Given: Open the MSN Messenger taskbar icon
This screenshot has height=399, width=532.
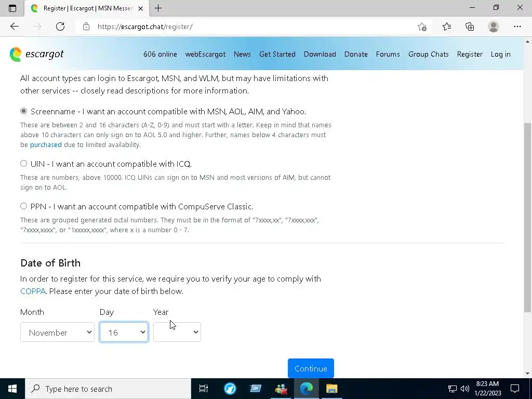Looking at the screenshot, I should coord(281,389).
